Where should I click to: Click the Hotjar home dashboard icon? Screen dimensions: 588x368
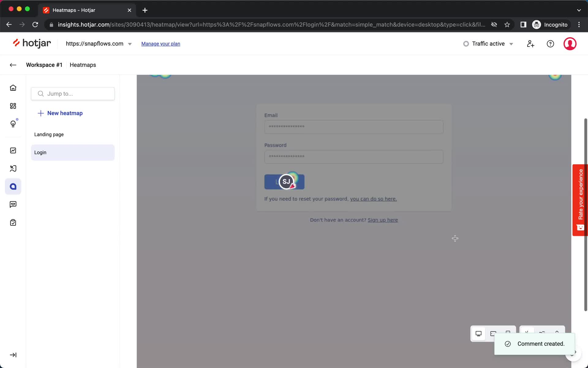[13, 88]
